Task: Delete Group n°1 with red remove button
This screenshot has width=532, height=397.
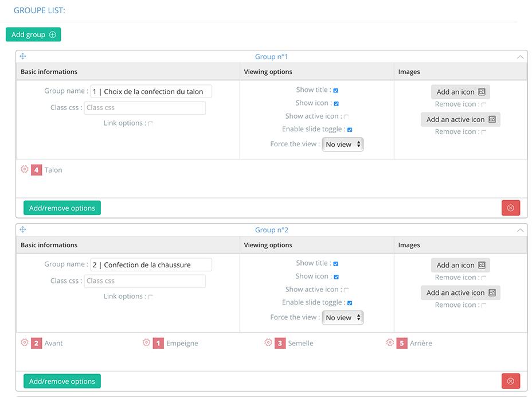Action: point(511,208)
